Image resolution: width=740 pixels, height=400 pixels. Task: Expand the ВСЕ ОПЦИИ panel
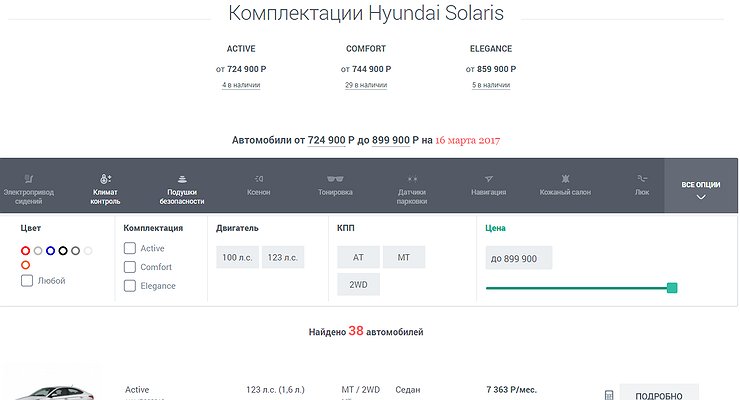(701, 185)
